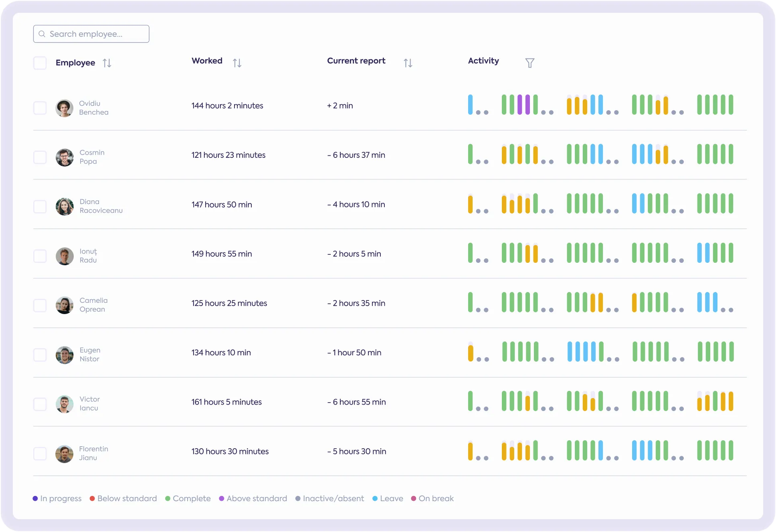Open employee name Victor Iancu
776x532 pixels.
89,404
